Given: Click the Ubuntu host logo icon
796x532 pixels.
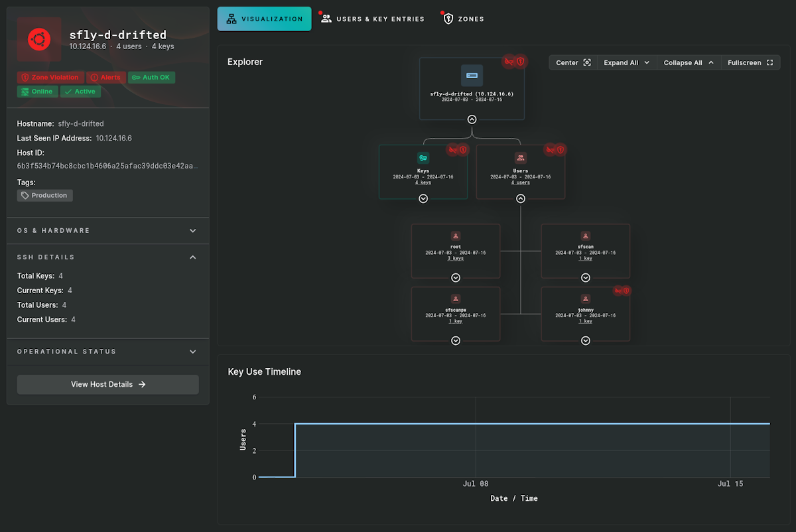Looking at the screenshot, I should pyautogui.click(x=39, y=40).
